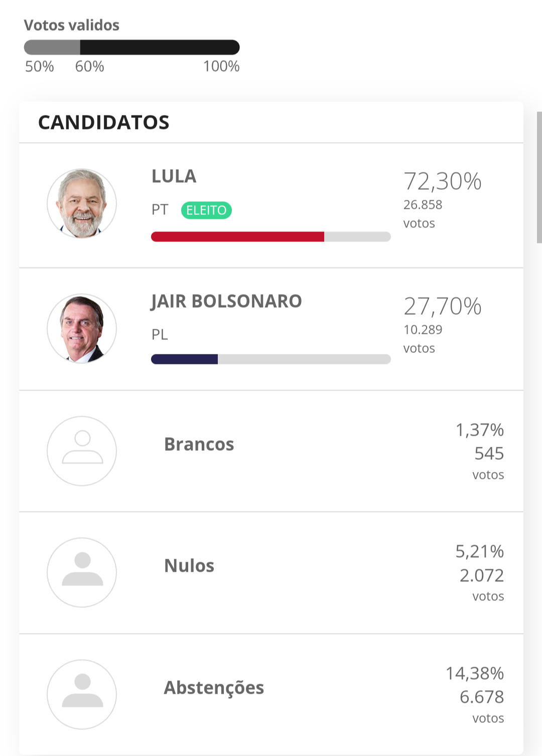Click the Votos validos progress bar

(132, 47)
